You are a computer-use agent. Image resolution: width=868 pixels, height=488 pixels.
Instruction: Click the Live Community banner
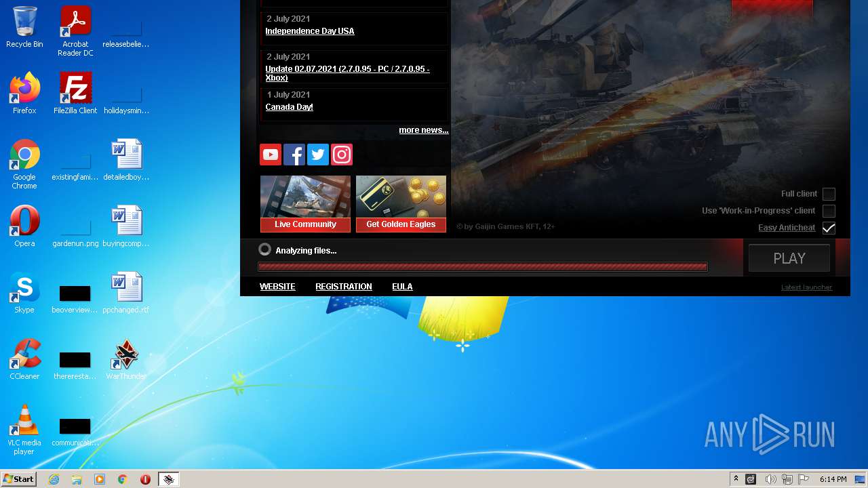[x=305, y=204]
